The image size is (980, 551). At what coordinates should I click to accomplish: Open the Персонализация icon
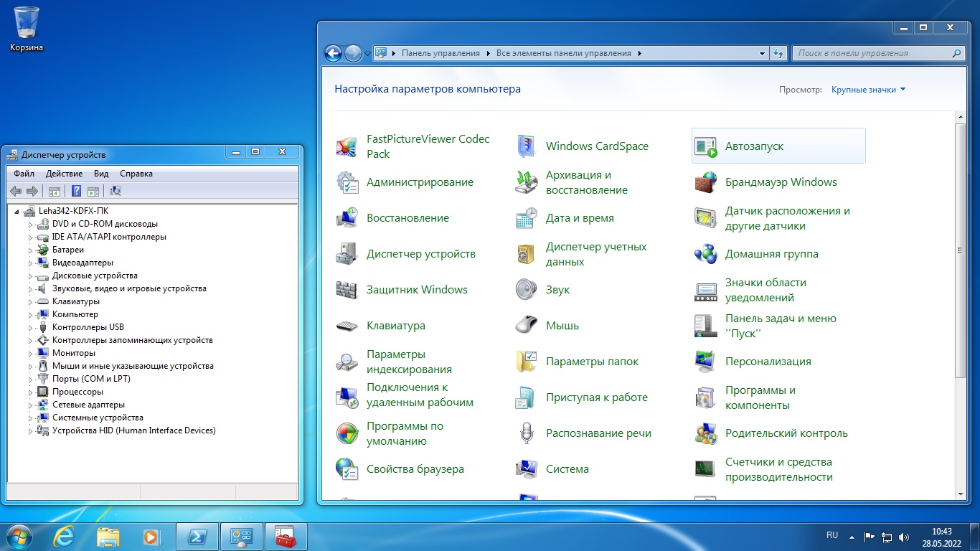706,362
